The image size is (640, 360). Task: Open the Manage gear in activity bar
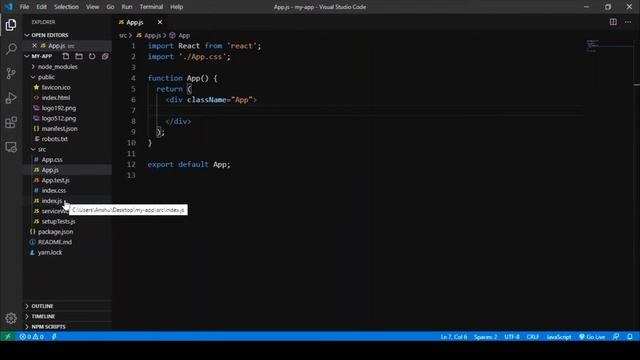[11, 318]
